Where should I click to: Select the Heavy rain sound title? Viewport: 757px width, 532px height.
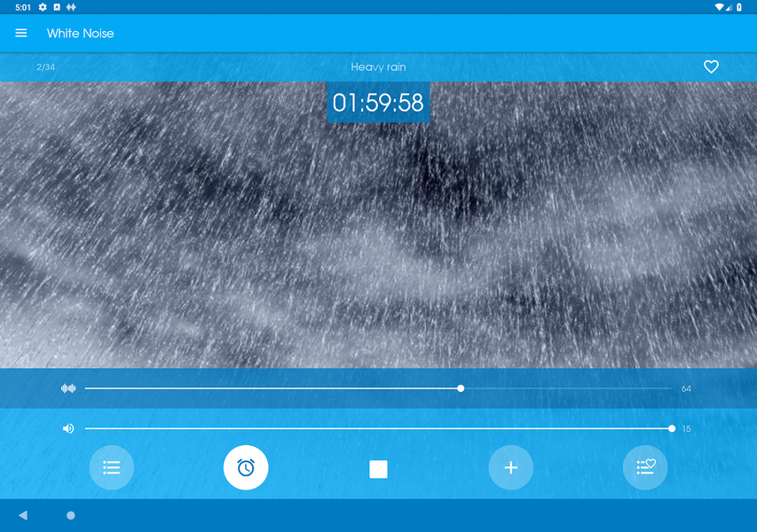(378, 66)
